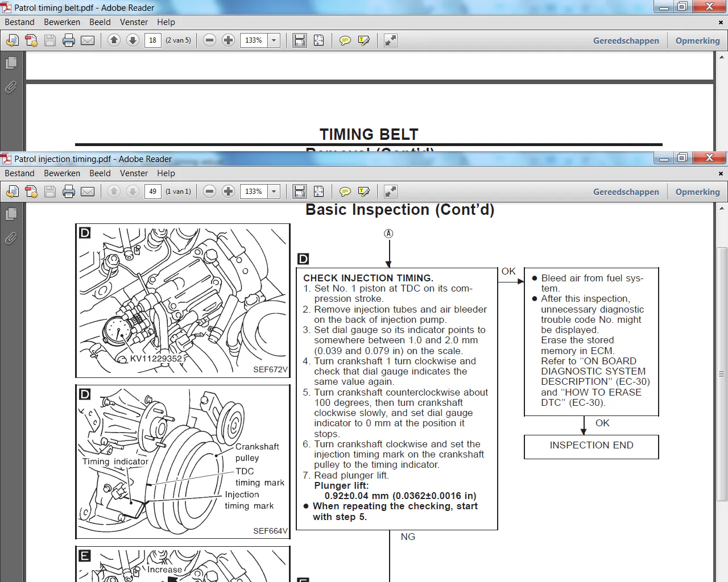Go to next page in timing belt window
This screenshot has width=728, height=582.
pos(133,40)
